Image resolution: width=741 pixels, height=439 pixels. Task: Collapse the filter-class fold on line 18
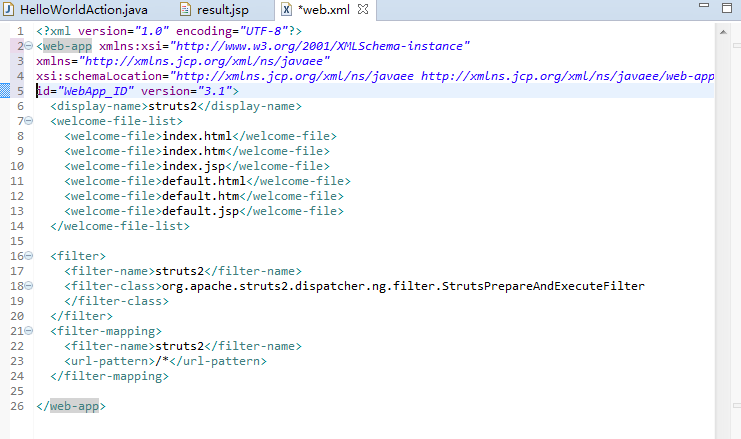(x=29, y=286)
